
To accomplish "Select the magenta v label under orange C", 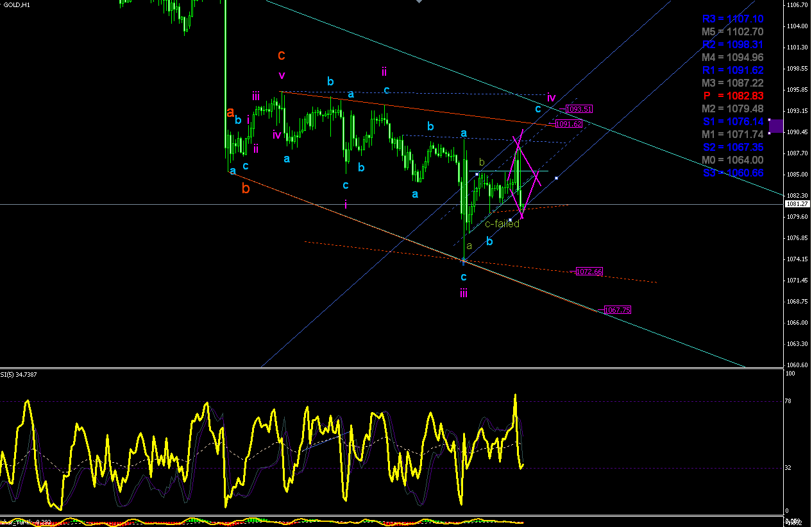I will (x=281, y=75).
